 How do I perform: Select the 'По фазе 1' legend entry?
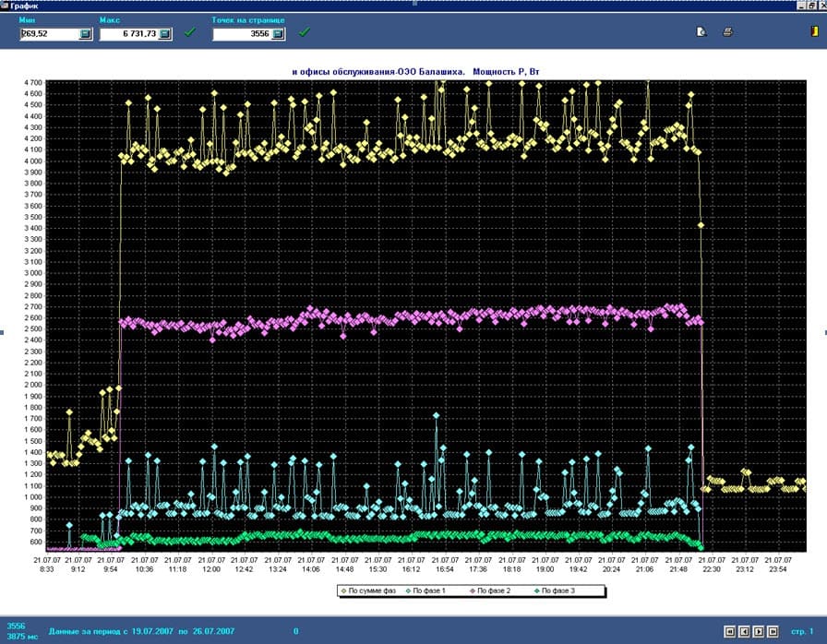425,590
